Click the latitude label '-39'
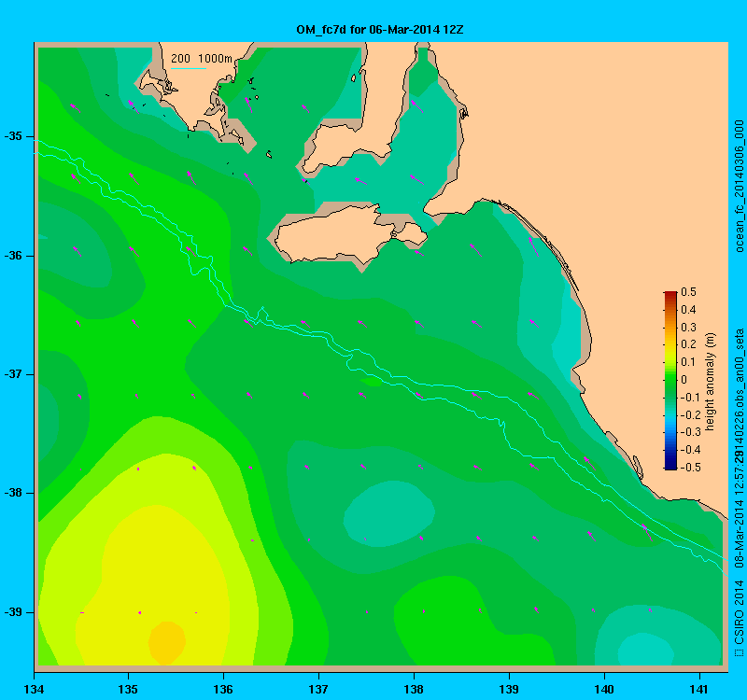The image size is (747, 700). [x=13, y=612]
